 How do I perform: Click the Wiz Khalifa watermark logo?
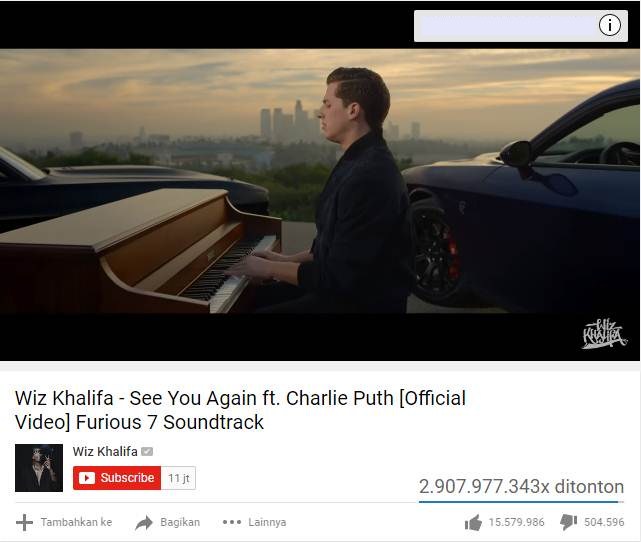pos(604,334)
